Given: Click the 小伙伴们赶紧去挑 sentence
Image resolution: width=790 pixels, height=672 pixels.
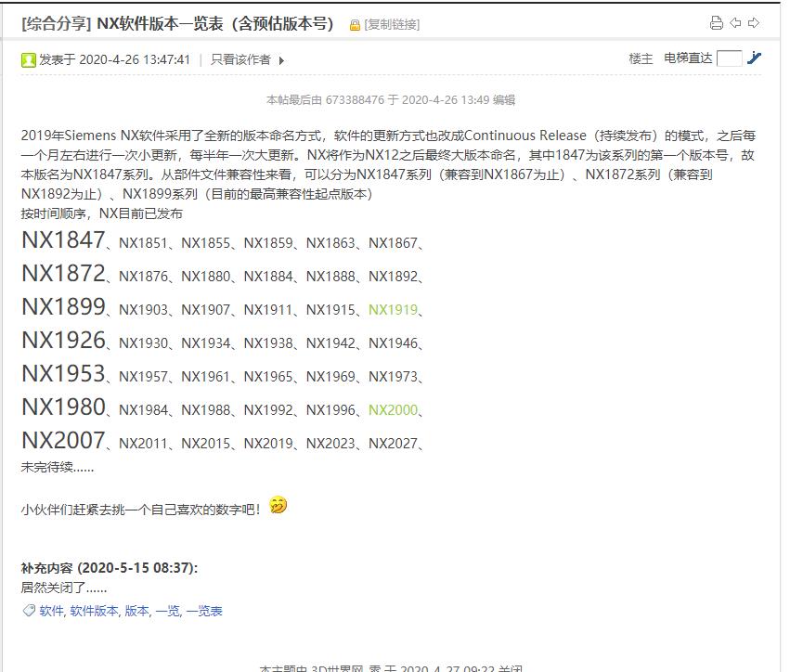Looking at the screenshot, I should click(x=141, y=510).
